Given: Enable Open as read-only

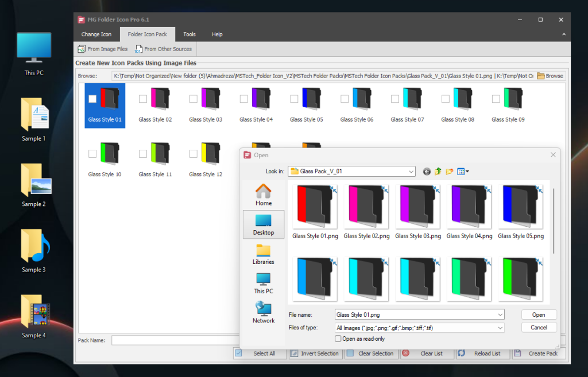Looking at the screenshot, I should [338, 339].
